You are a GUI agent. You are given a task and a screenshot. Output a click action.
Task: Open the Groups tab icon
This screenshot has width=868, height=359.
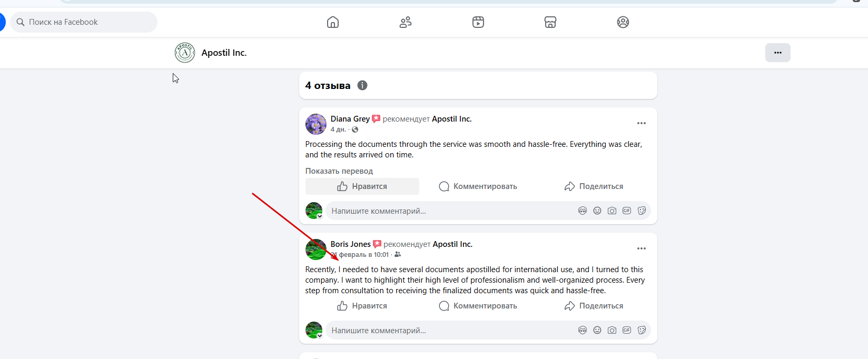[x=623, y=22]
